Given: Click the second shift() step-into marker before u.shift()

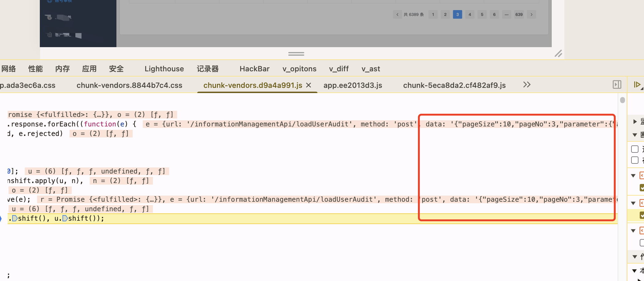Looking at the screenshot, I should [65, 219].
